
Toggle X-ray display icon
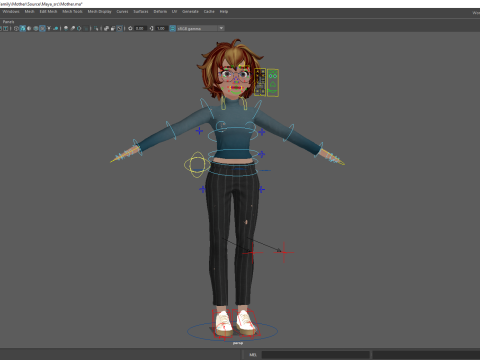(x=106, y=28)
